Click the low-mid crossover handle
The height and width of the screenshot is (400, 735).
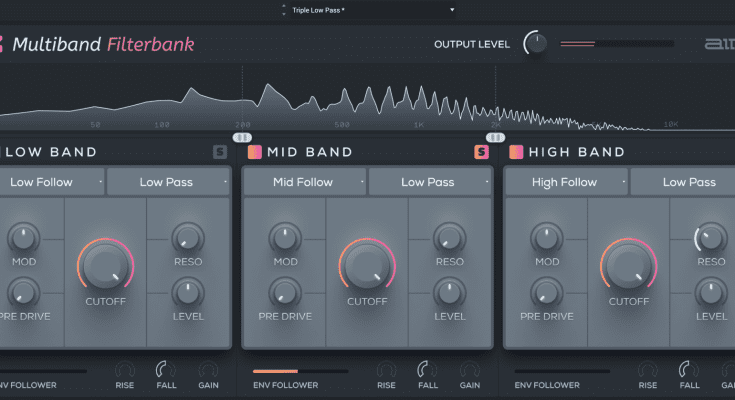pos(242,137)
